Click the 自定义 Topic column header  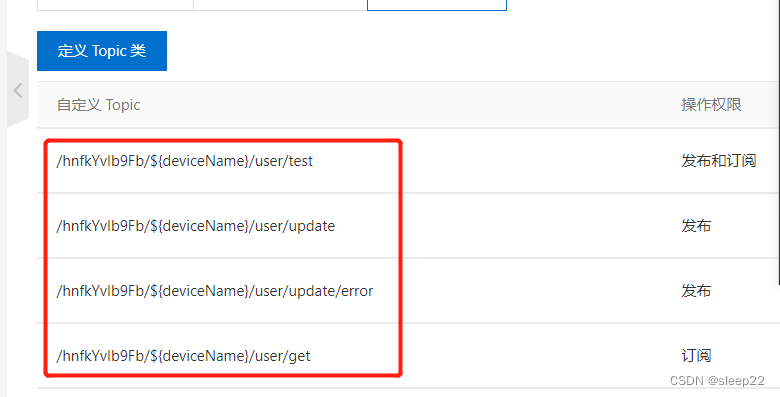point(98,105)
